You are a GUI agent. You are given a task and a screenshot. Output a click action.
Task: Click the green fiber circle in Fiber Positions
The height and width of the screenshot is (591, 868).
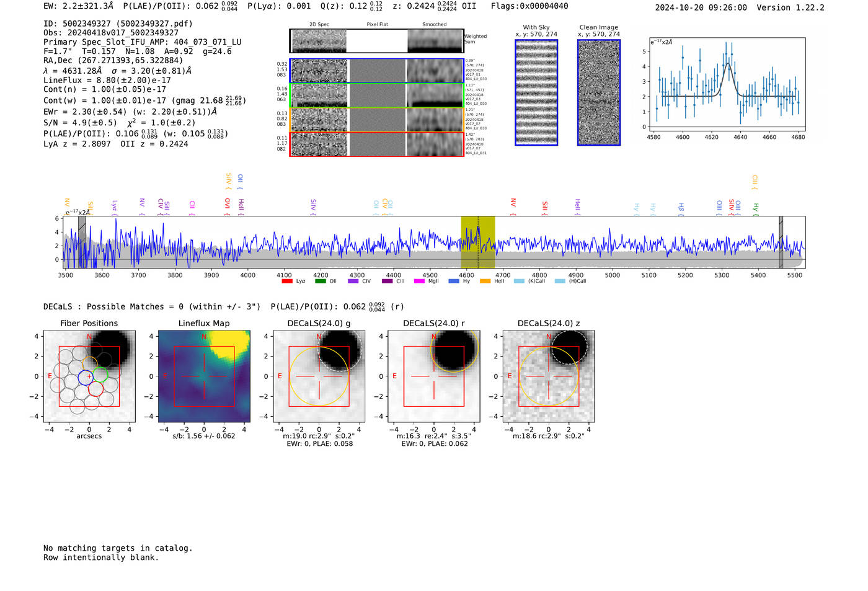(100, 375)
